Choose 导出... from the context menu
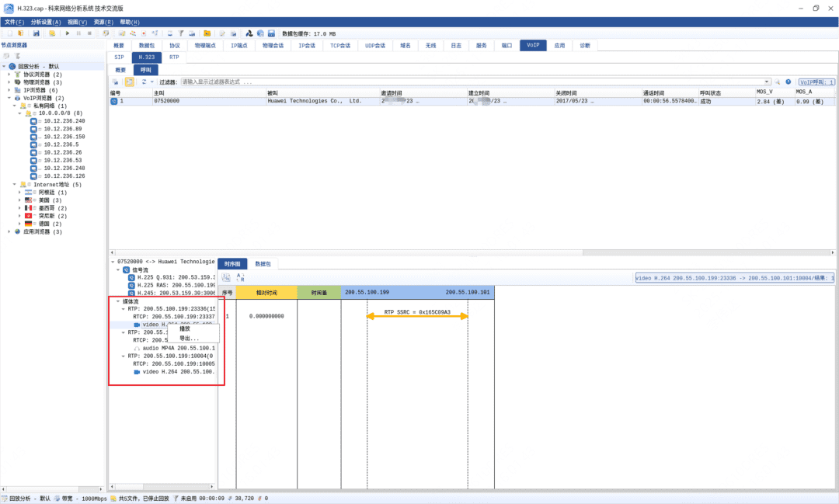 pos(189,339)
